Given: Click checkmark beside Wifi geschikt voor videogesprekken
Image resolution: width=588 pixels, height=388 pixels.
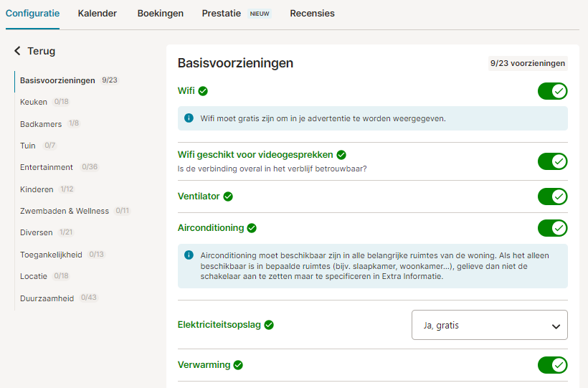Looking at the screenshot, I should [341, 155].
